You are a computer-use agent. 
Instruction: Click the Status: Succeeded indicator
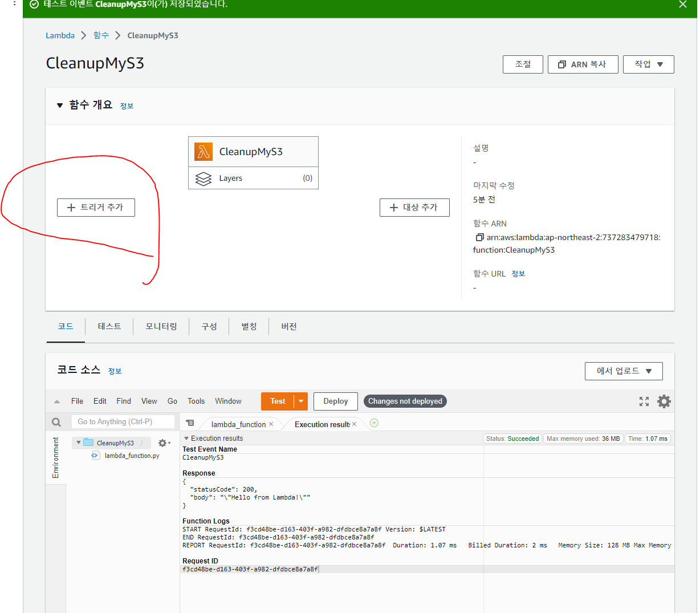(512, 439)
